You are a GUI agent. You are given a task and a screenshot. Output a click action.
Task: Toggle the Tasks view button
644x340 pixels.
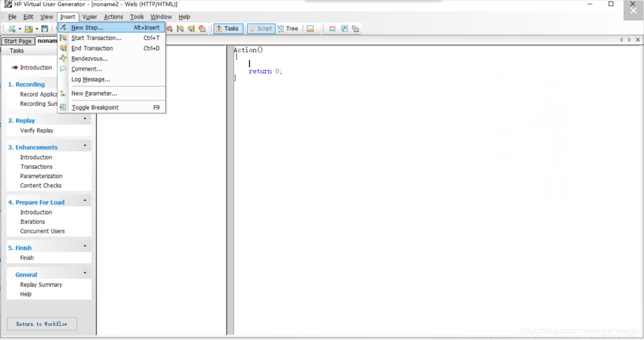pyautogui.click(x=228, y=28)
